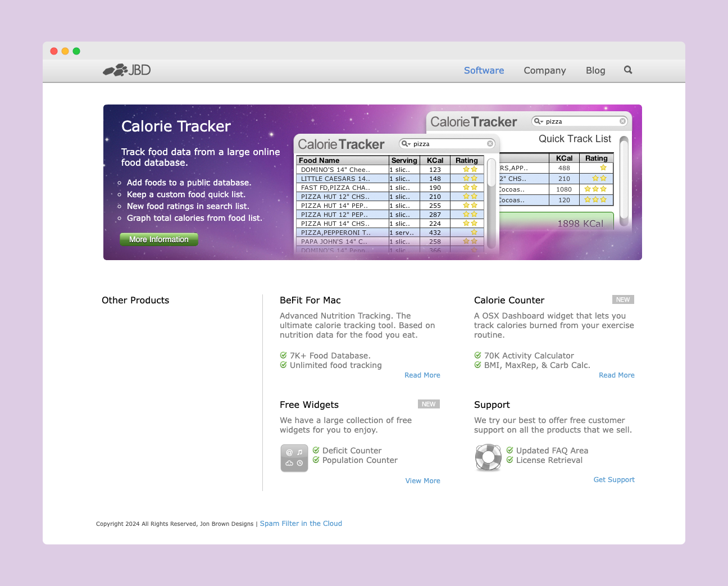The image size is (728, 586).
Task: Click the checkmark next to 70K Activity Calculator
Action: pos(478,356)
